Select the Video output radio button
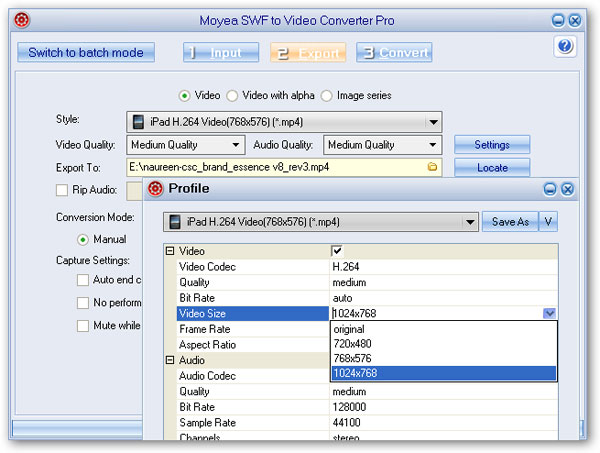 click(184, 96)
